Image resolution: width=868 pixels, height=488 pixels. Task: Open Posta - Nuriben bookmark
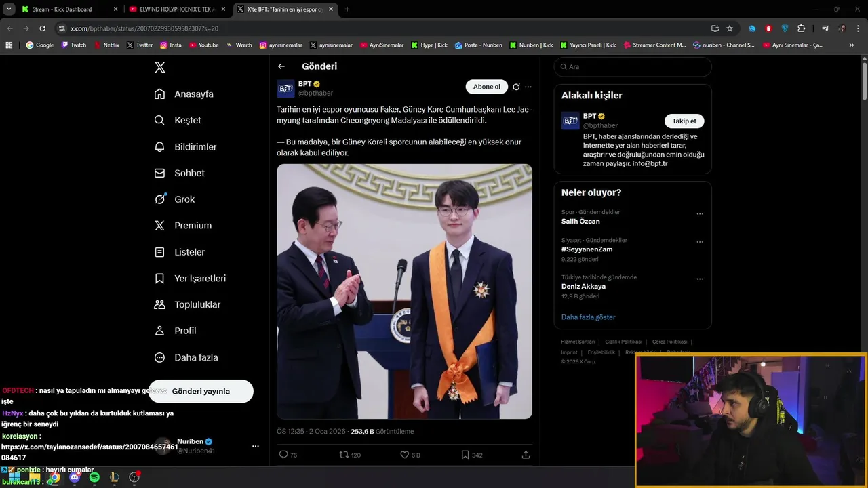coord(478,45)
